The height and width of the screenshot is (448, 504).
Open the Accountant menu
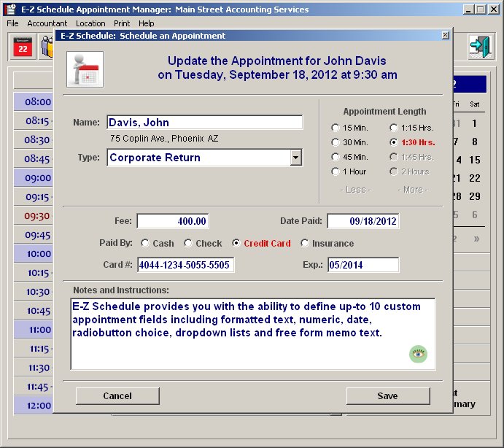coord(47,23)
